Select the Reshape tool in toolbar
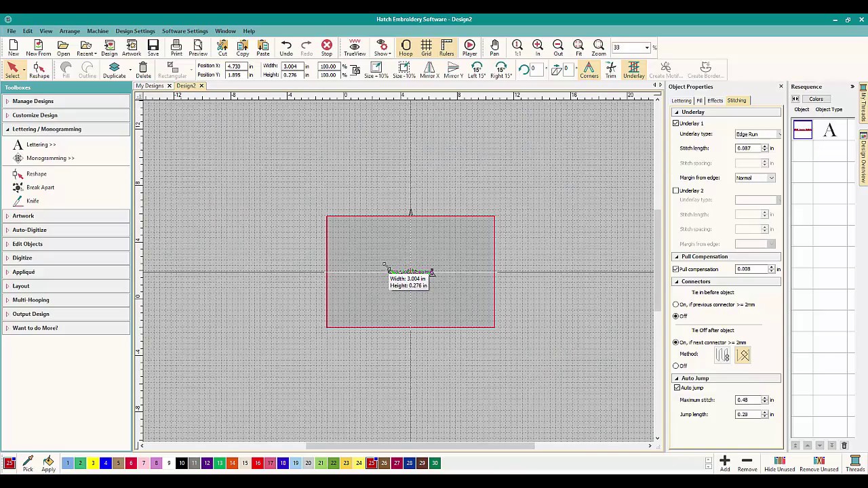Screen dimensions: 868x488 coord(39,68)
